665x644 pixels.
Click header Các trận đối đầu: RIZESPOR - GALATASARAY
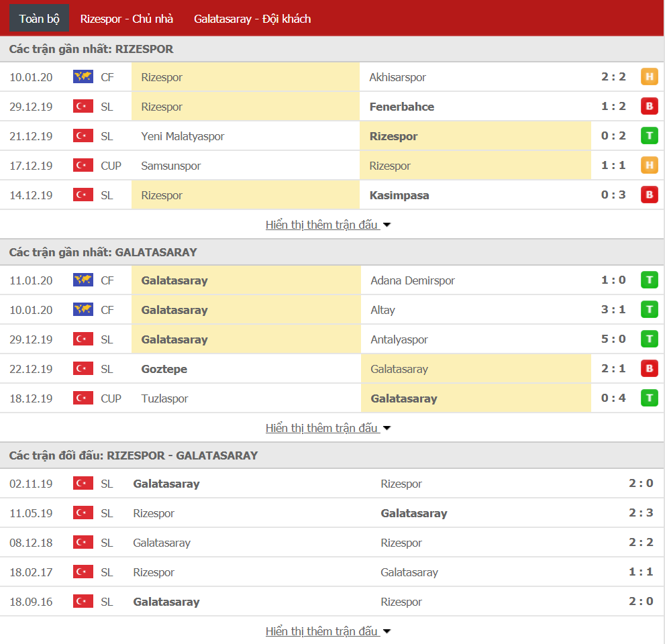click(134, 455)
